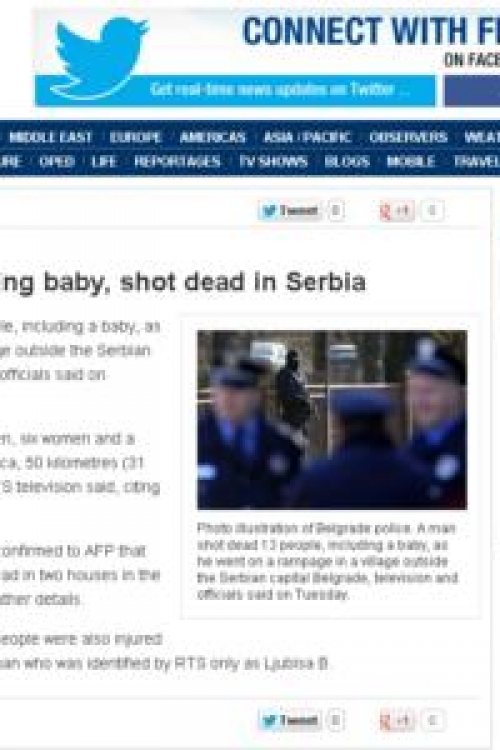This screenshot has height=750, width=500.
Task: Open the Mobile section
Action: [411, 161]
